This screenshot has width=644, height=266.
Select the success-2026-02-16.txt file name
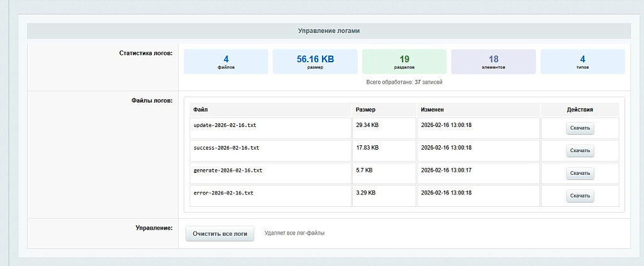click(x=226, y=148)
